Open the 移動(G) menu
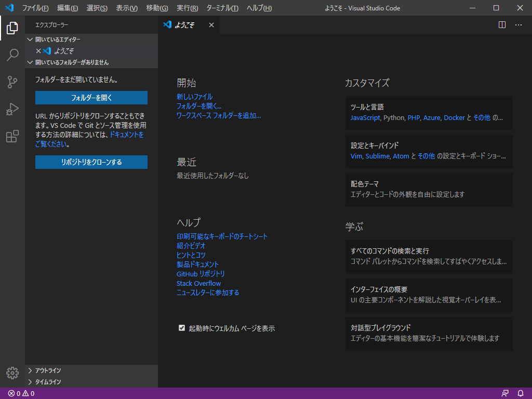Viewport: 532px width, 399px height. [157, 8]
